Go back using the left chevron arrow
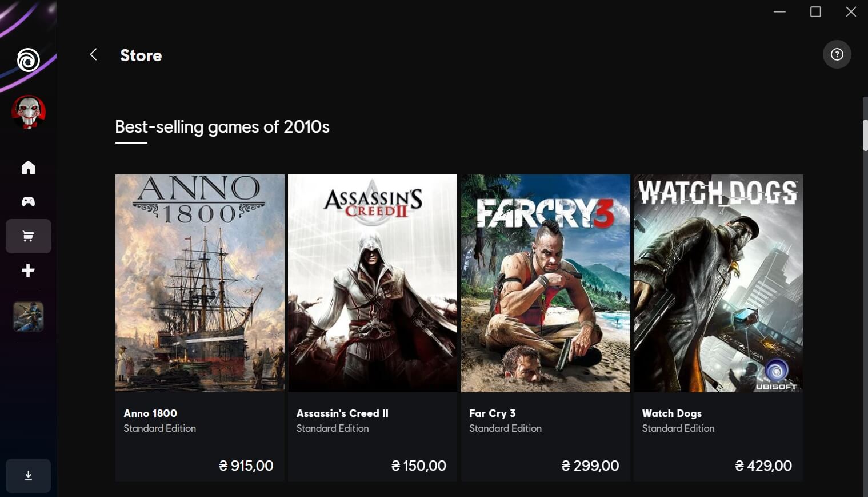 click(93, 54)
